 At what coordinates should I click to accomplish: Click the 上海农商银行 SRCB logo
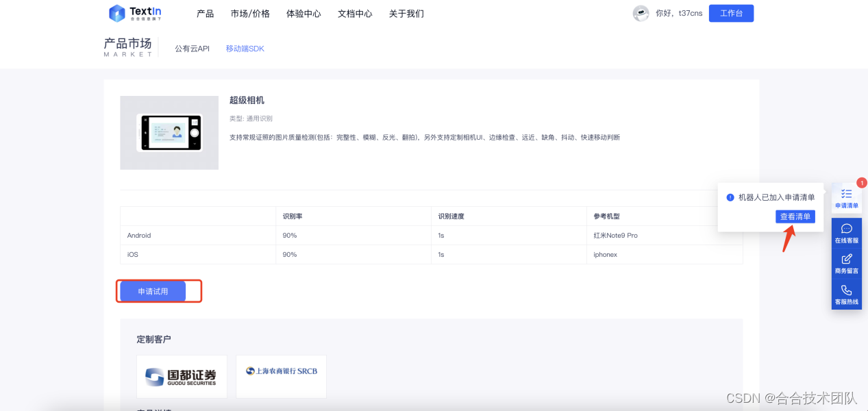(x=281, y=376)
